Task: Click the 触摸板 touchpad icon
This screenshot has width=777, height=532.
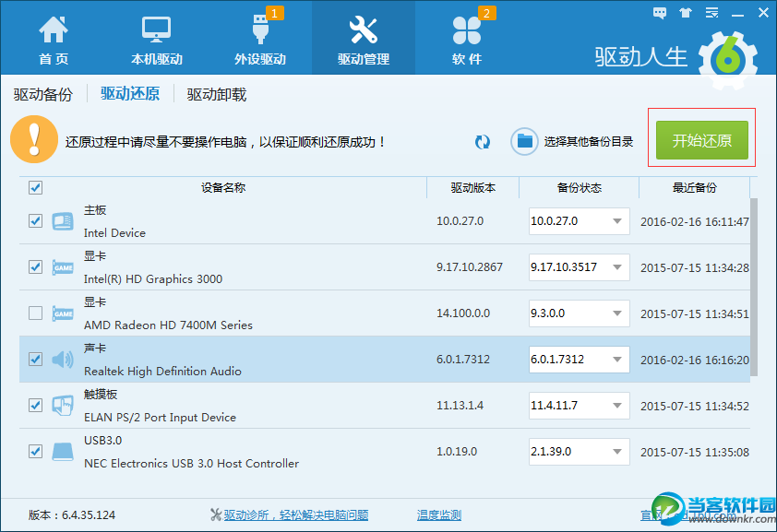Action: point(63,406)
